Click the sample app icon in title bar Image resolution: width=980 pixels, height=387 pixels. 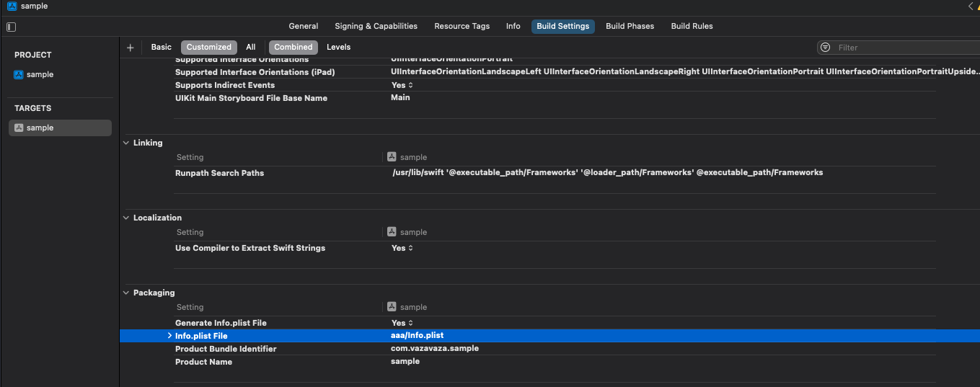pos(12,6)
